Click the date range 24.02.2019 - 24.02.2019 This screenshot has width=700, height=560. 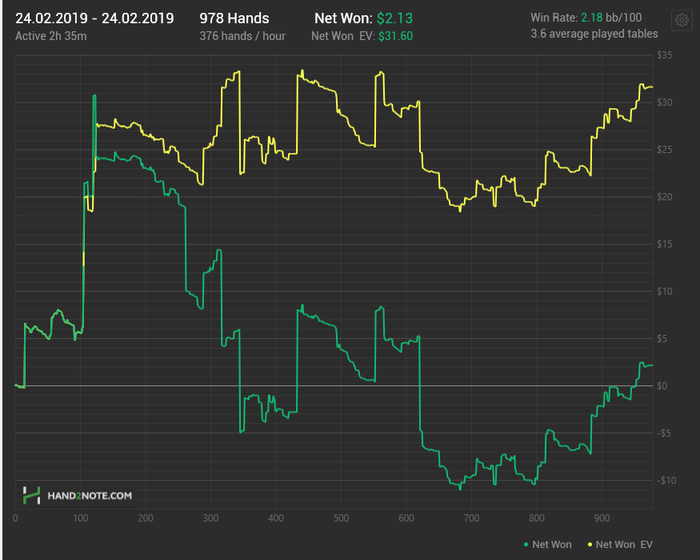click(95, 18)
